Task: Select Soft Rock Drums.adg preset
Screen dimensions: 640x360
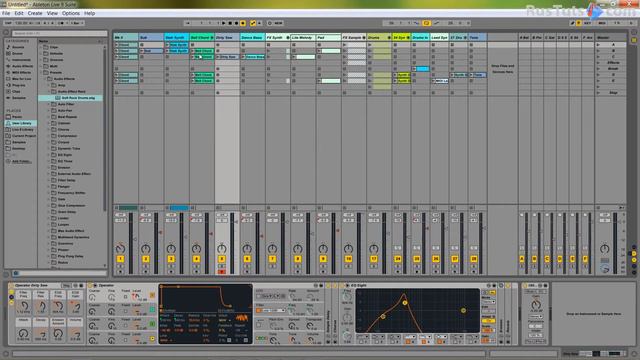Action: (78, 98)
